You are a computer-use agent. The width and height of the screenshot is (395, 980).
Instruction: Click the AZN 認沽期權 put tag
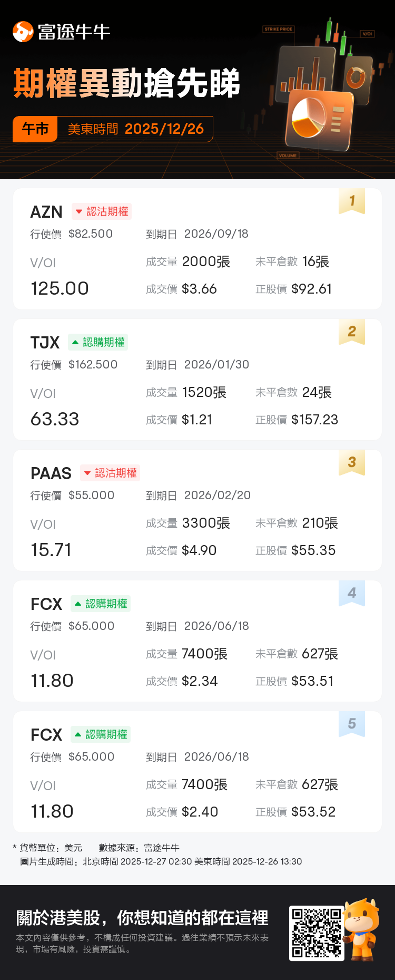pos(102,211)
